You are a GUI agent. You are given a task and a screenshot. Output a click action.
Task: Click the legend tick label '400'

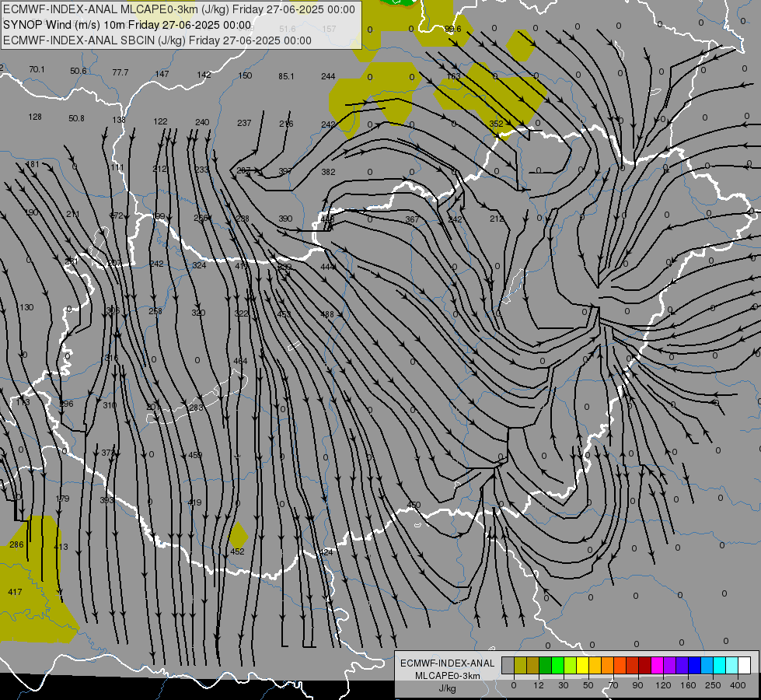point(738,685)
